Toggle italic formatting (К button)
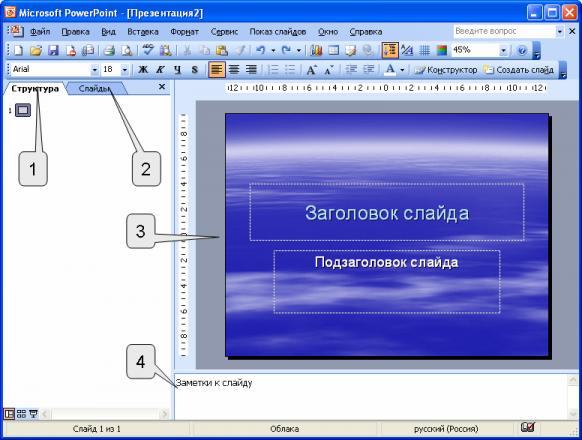 [160, 69]
